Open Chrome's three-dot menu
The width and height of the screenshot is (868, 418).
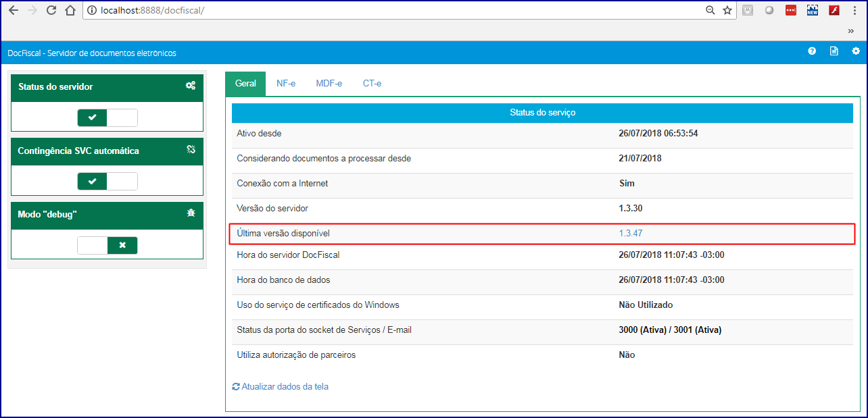856,10
